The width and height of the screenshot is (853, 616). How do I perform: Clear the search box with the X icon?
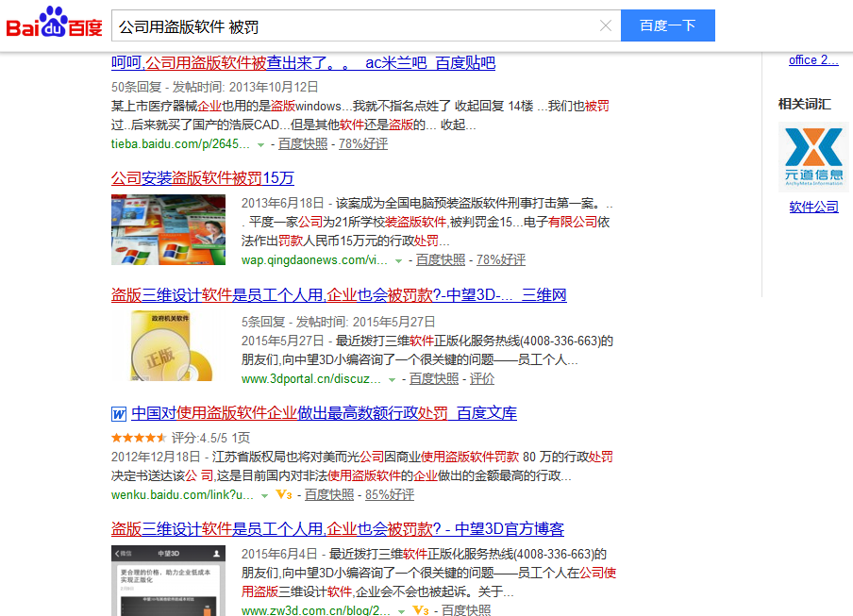(605, 25)
